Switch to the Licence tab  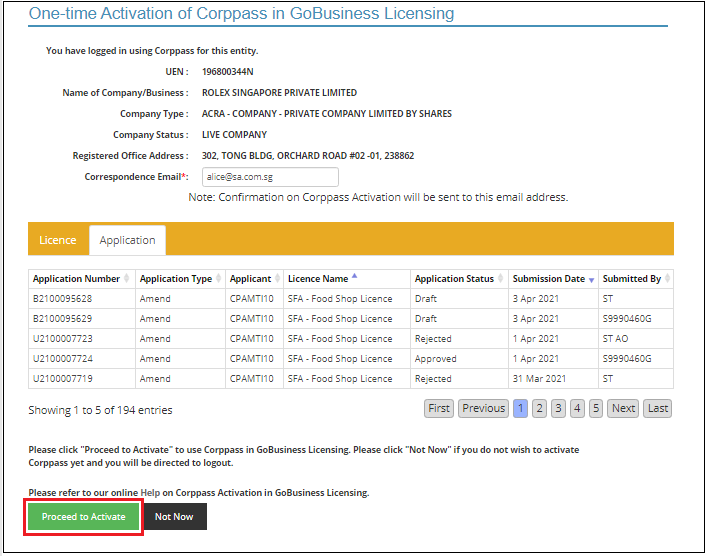[58, 240]
